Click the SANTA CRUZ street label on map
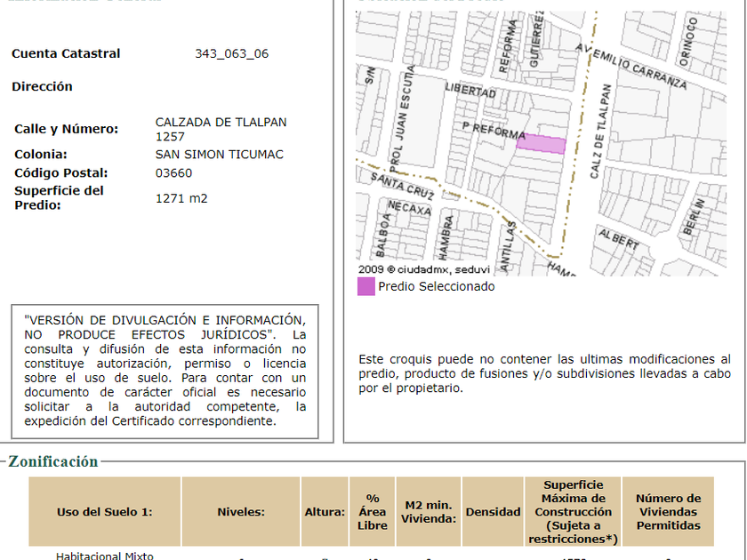Viewport: 747px width, 560px height. (x=403, y=186)
